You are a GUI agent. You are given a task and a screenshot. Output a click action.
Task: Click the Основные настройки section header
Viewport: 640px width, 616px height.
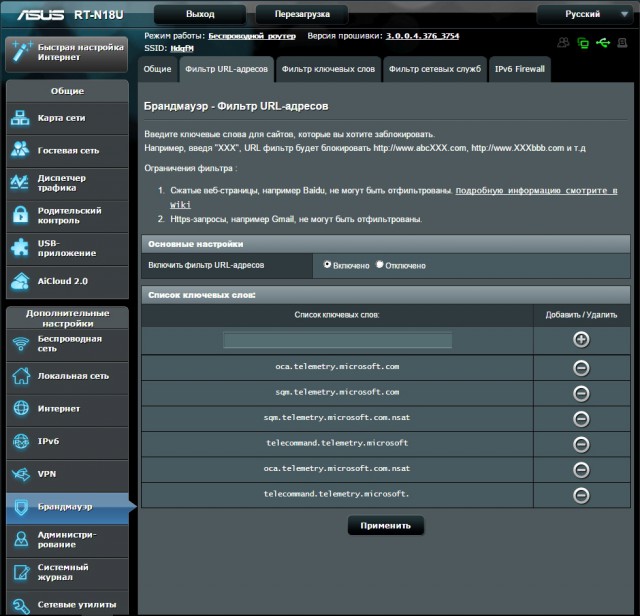[386, 244]
